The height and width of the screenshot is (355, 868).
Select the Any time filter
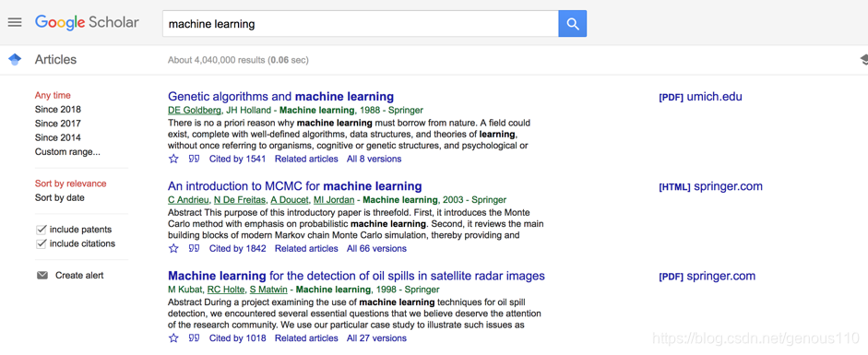coord(53,95)
